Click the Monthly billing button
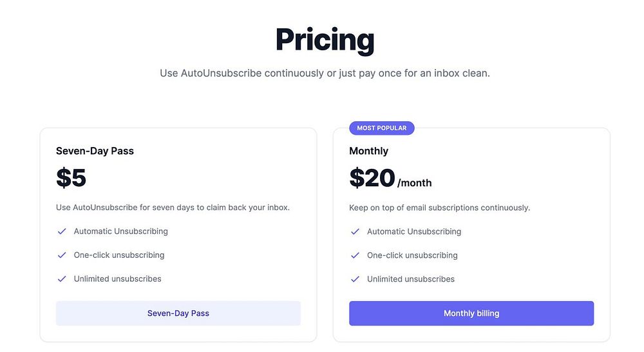This screenshot has width=644, height=352. (x=471, y=313)
